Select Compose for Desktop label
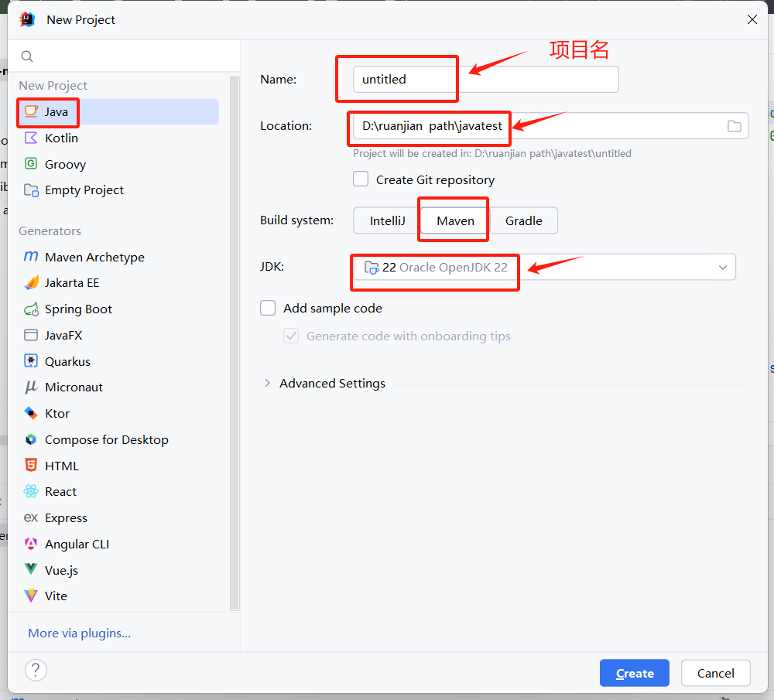The height and width of the screenshot is (700, 774). click(107, 439)
